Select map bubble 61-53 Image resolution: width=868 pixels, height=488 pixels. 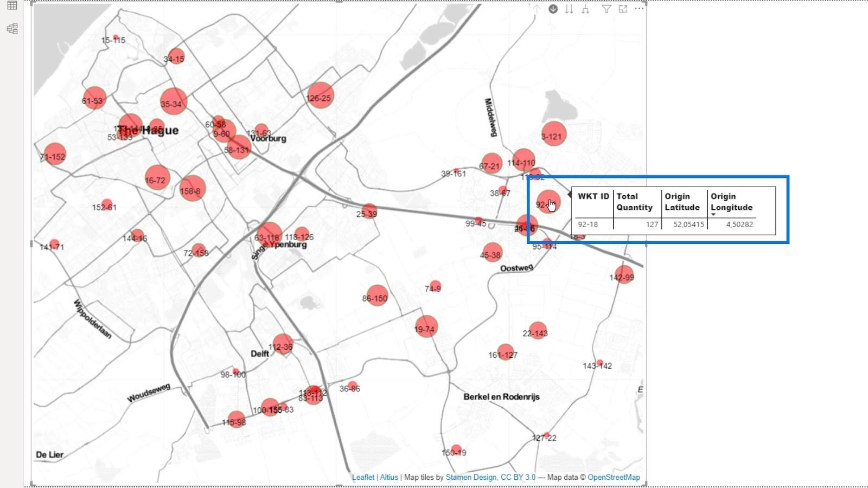94,98
